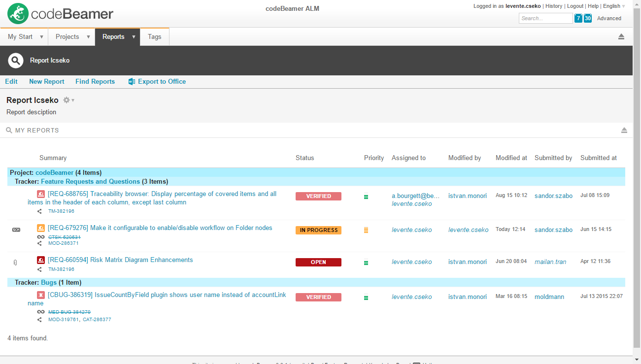
Task: Open the Bugs tracker link
Action: point(49,283)
